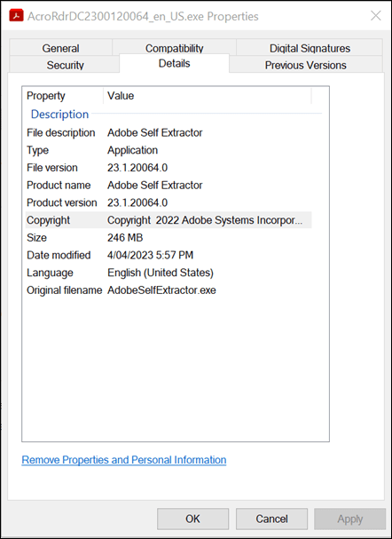Click Remove Properties and Personal Information link
This screenshot has height=539, width=392.
point(124,460)
